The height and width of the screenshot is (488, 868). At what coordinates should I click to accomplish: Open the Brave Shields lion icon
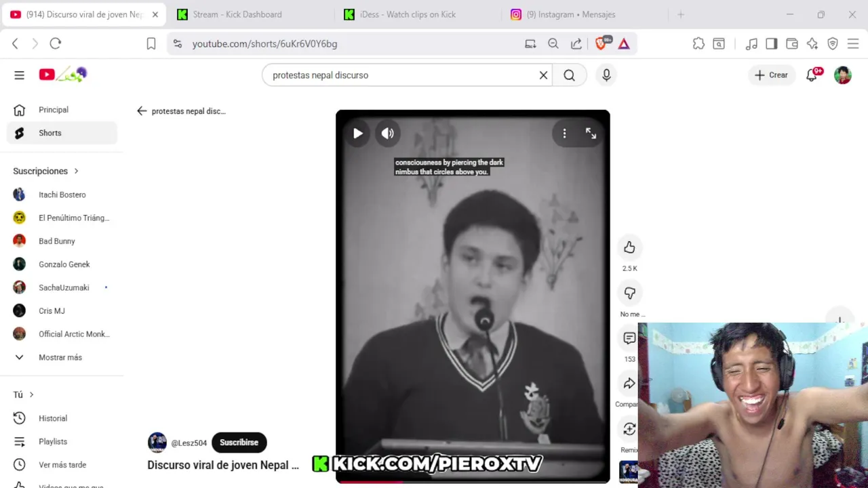pyautogui.click(x=601, y=43)
